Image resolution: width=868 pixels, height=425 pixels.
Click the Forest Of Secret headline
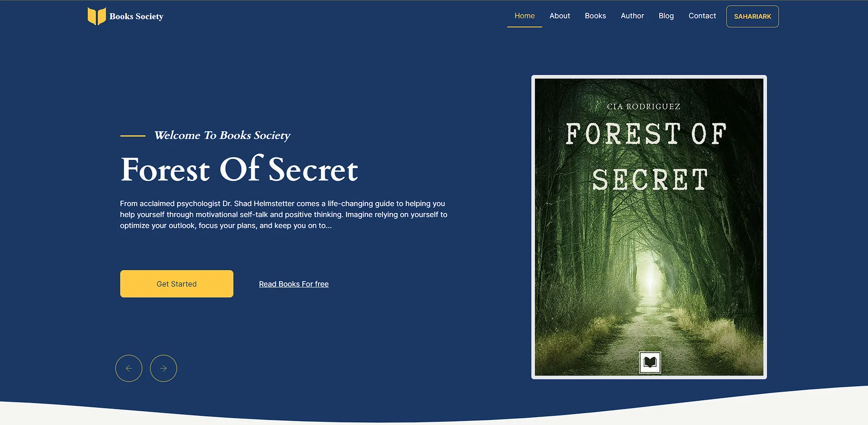point(239,170)
